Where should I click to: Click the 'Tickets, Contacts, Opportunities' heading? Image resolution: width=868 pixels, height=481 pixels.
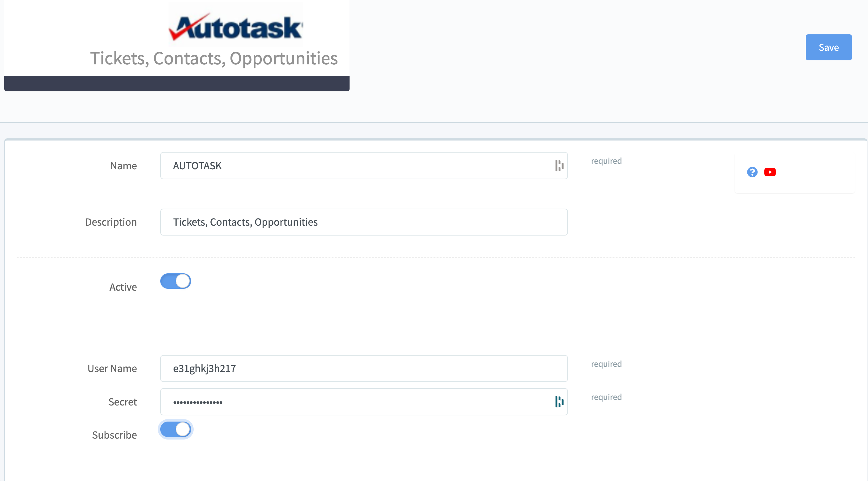point(214,58)
